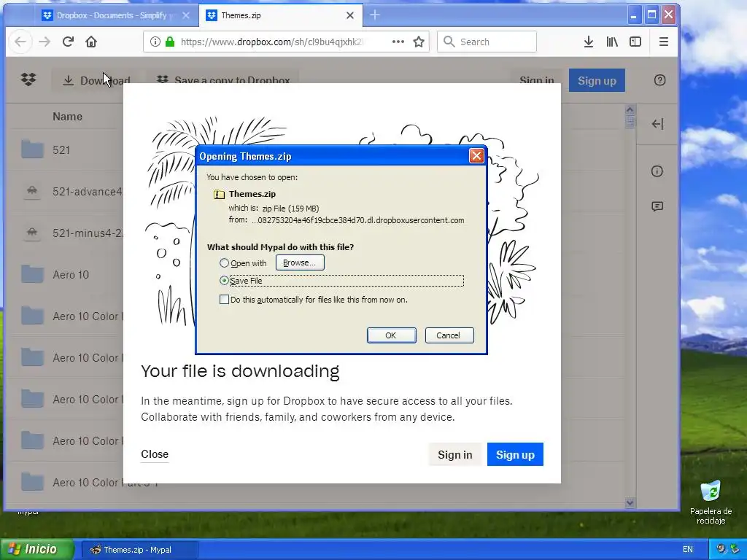
Task: Open the Dropbox help question mark
Action: pos(659,80)
